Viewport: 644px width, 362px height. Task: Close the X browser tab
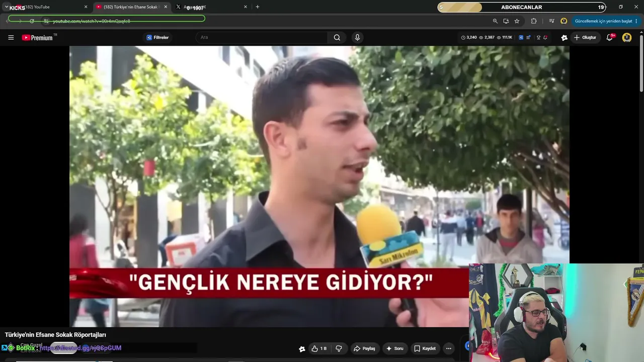pyautogui.click(x=246, y=7)
